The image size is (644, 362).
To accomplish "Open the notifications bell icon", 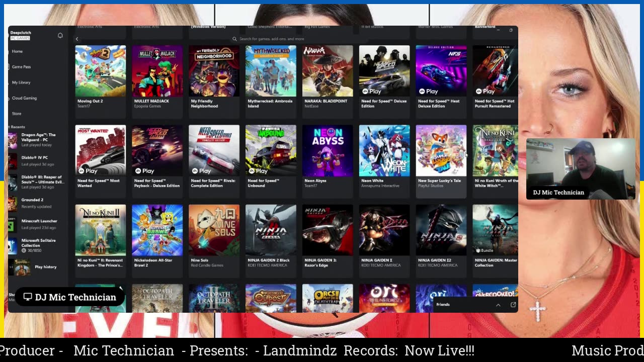I will [60, 35].
